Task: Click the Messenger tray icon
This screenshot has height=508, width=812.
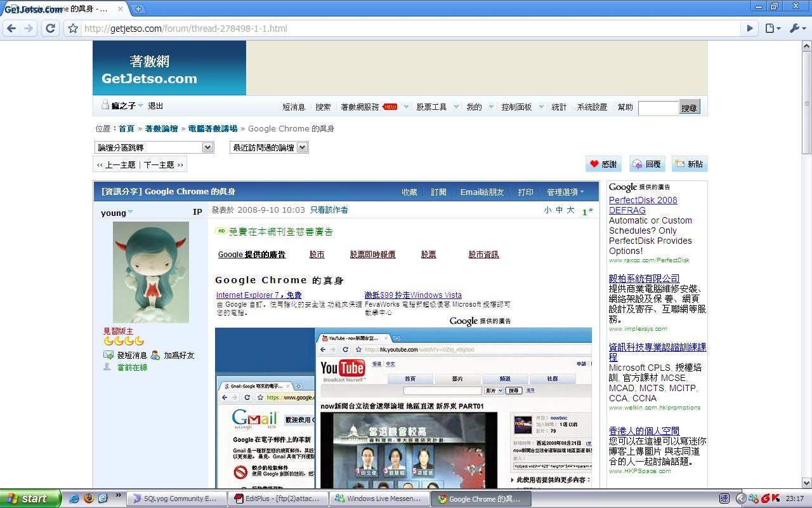Action: (x=753, y=498)
